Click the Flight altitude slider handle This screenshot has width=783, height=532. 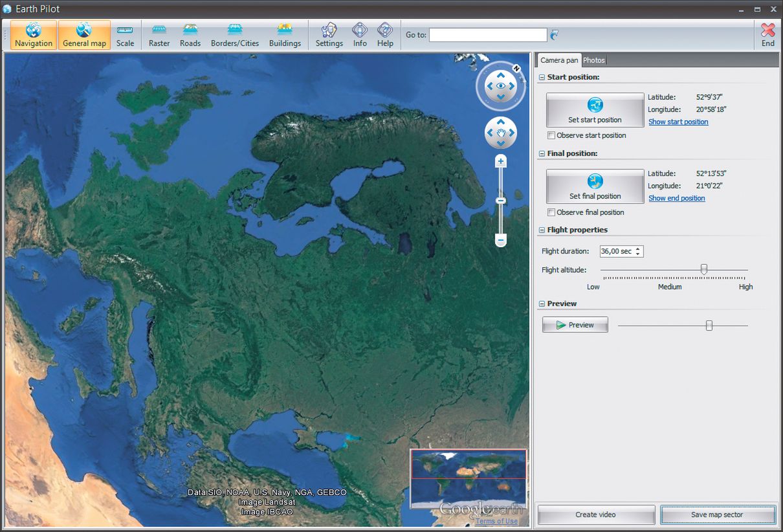click(704, 269)
